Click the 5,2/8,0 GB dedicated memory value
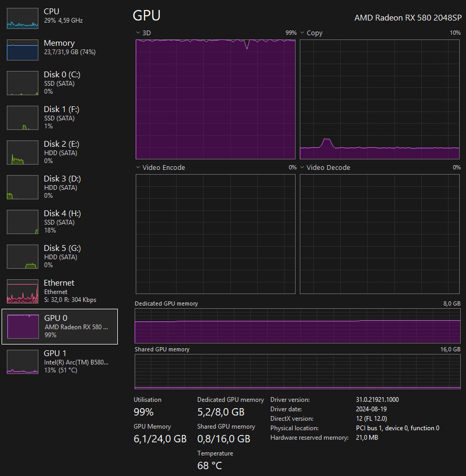Screen dimensions: 466x476 221,412
